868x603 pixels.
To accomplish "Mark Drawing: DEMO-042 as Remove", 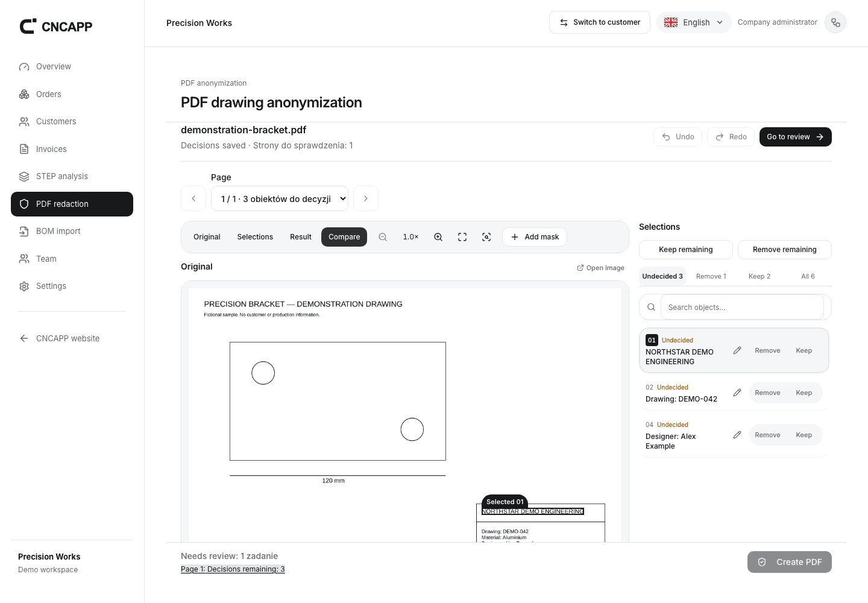I will pos(767,393).
